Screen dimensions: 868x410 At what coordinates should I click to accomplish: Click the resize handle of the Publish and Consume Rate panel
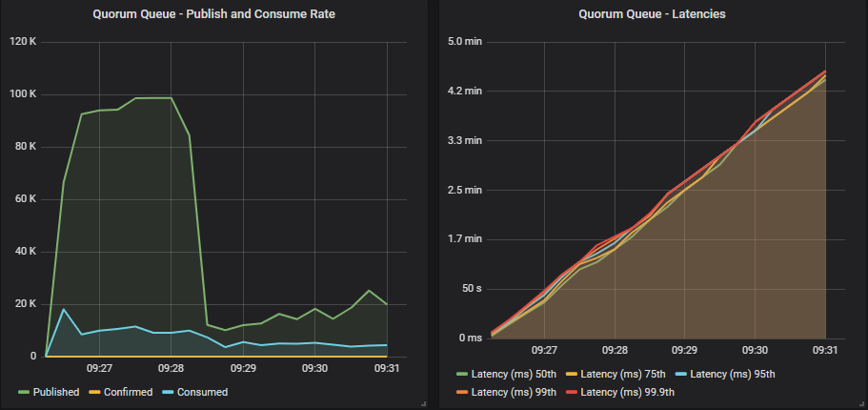click(x=421, y=404)
